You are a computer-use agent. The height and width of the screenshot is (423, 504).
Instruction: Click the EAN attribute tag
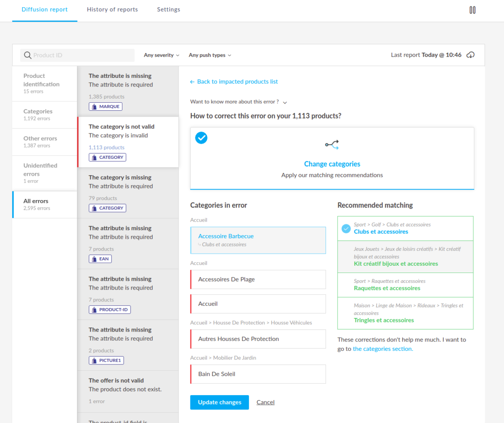click(100, 259)
